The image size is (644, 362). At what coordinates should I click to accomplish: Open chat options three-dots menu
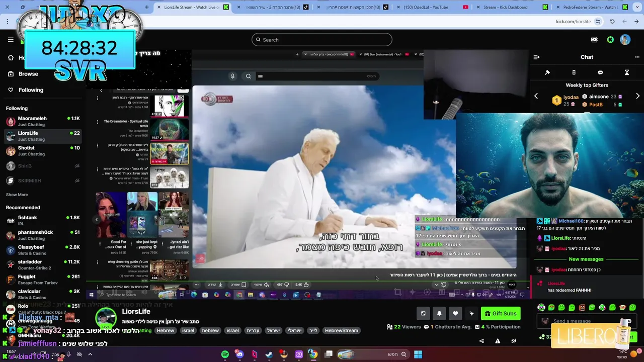click(x=637, y=57)
